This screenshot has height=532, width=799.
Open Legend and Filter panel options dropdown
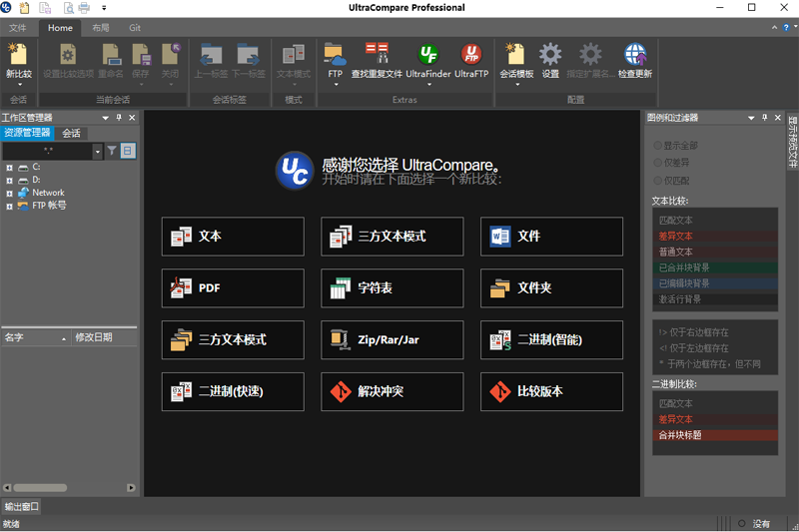(751, 118)
